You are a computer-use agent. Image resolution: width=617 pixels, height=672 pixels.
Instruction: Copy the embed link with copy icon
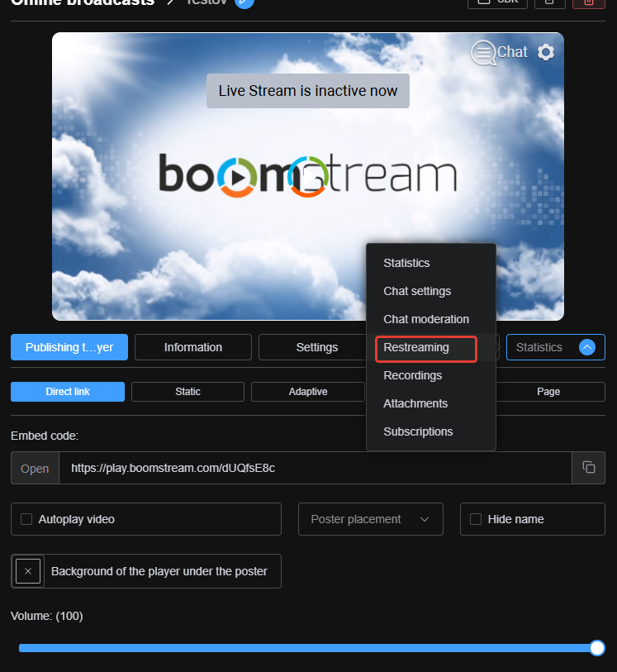coord(589,467)
